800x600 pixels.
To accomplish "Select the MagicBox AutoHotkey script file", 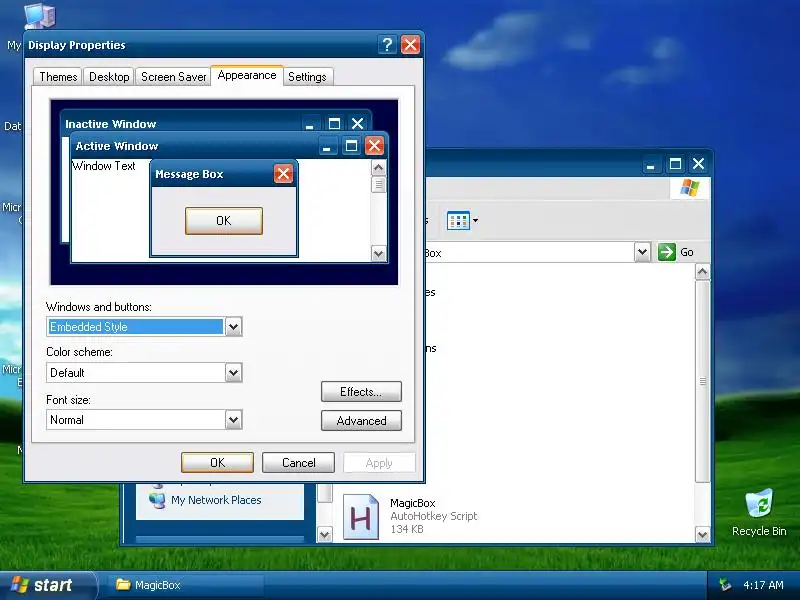I will pos(410,516).
